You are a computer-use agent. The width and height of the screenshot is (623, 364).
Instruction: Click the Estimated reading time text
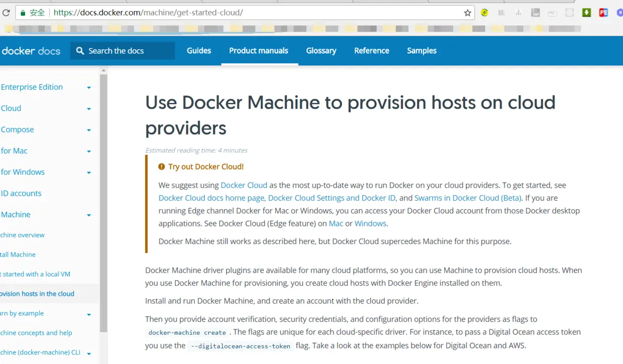(196, 150)
